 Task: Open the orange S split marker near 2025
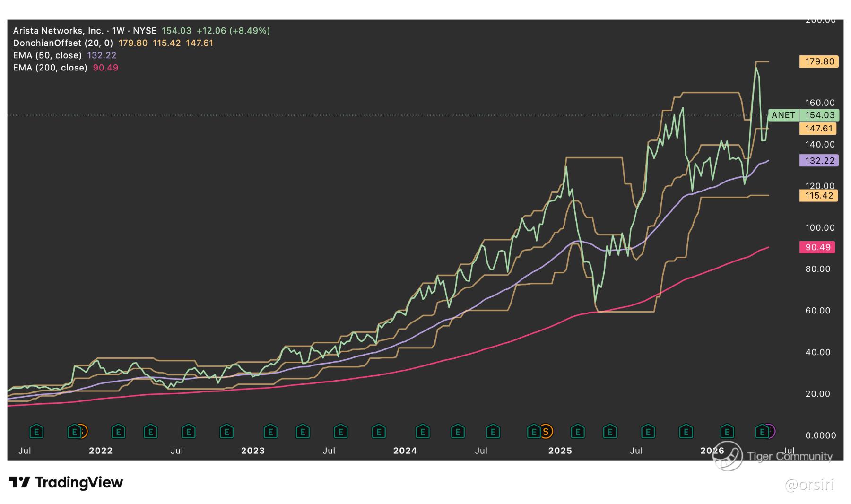tap(546, 431)
